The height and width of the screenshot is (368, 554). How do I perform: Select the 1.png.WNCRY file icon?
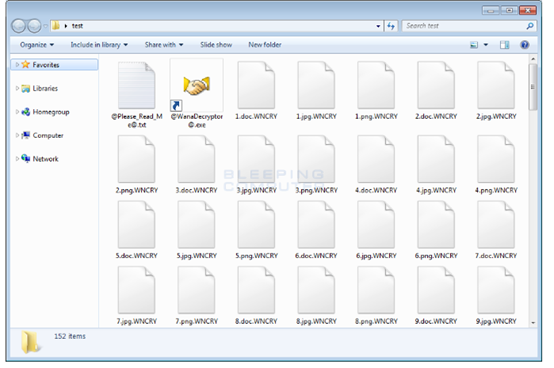pyautogui.click(x=376, y=85)
